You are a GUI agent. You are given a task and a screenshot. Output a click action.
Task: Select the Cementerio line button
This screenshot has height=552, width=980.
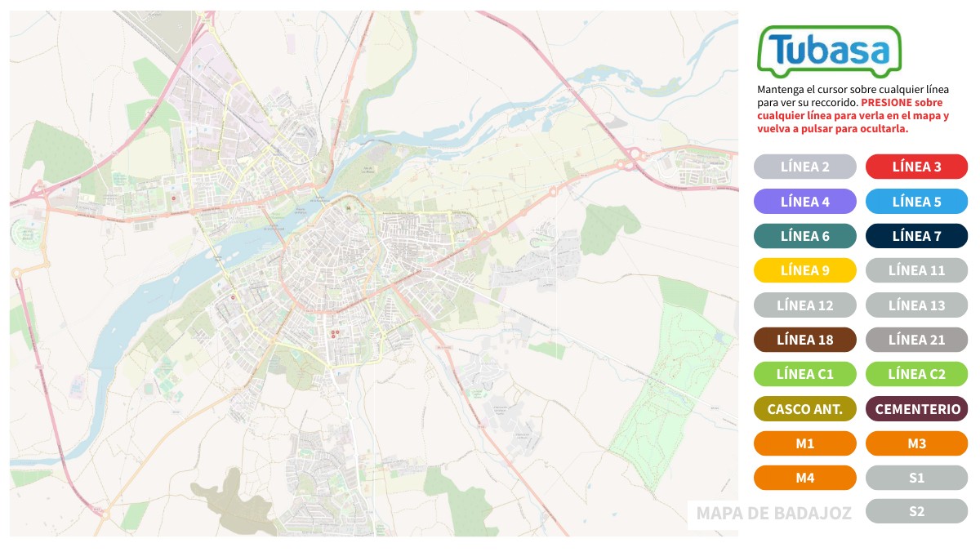916,409
